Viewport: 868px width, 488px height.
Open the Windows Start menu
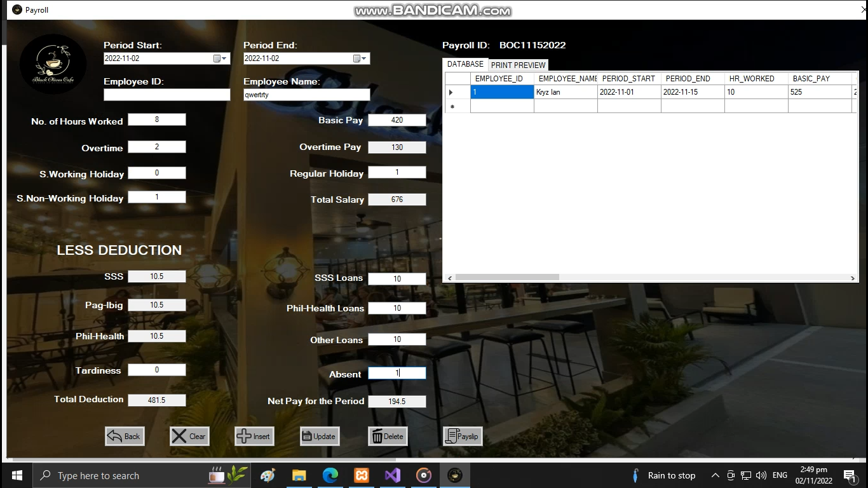(17, 475)
